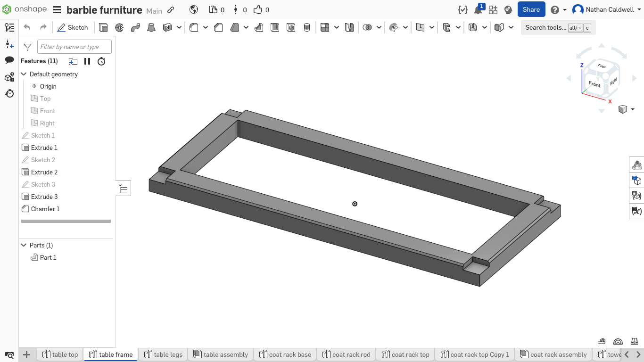
Task: Open the table legs tab
Action: [163, 354]
